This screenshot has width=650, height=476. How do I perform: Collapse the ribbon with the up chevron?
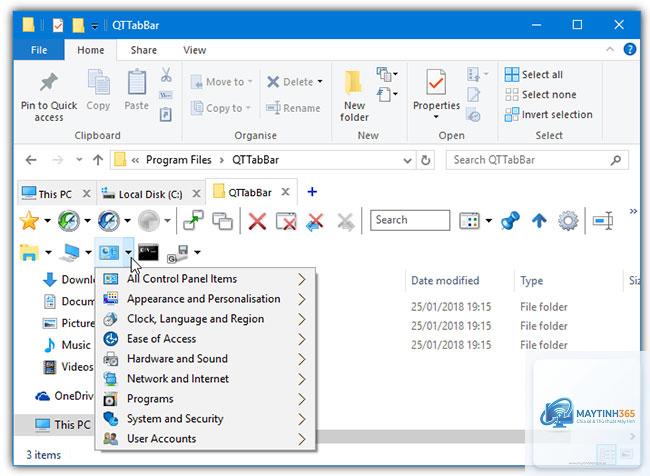tap(610, 49)
